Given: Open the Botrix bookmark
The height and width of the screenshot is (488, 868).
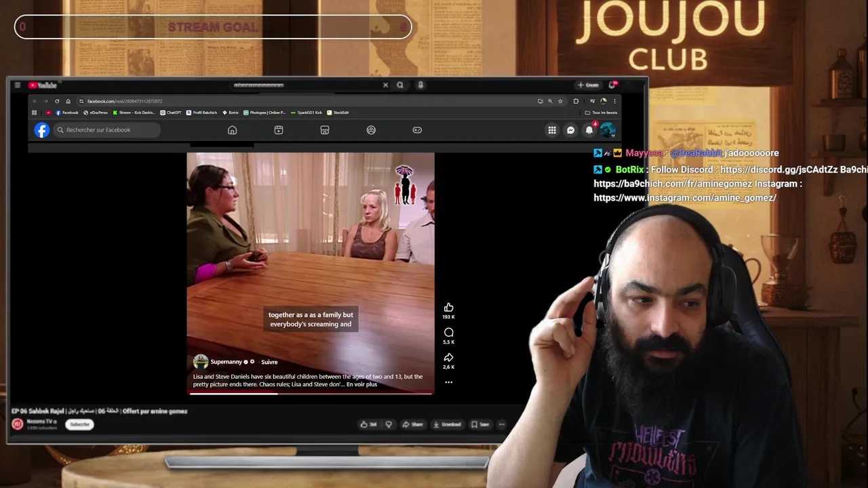Looking at the screenshot, I should (x=231, y=113).
